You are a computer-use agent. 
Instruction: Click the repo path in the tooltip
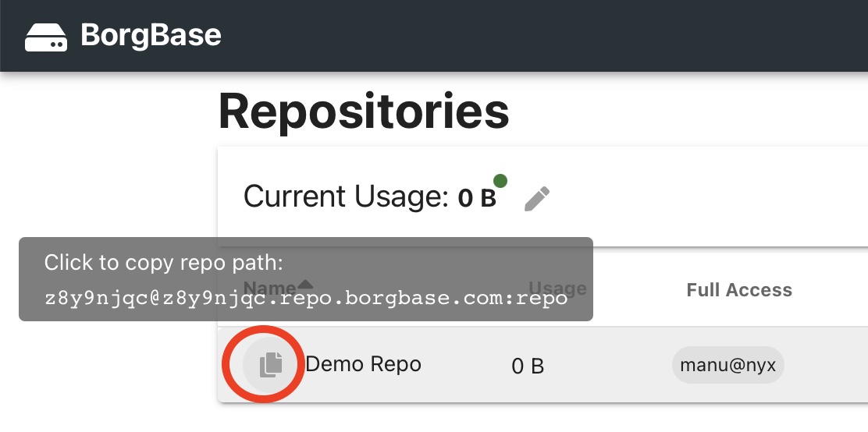305,299
